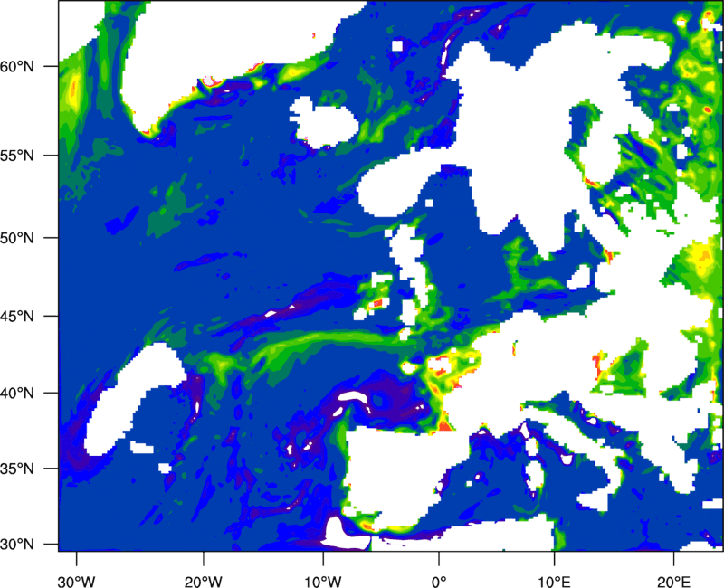
Task: Click the 55°N latitude label
Action: pos(17,156)
